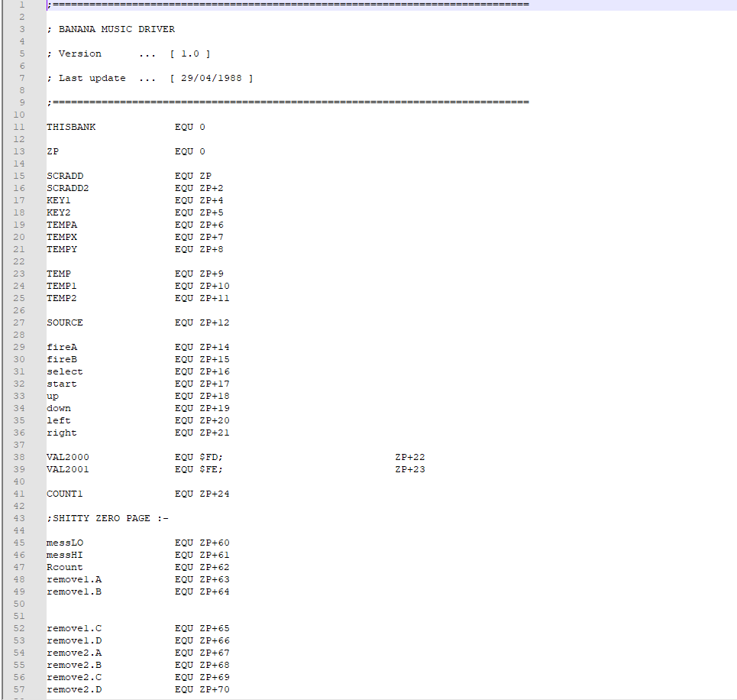Click the 'EQU ZP+12' value

[202, 322]
